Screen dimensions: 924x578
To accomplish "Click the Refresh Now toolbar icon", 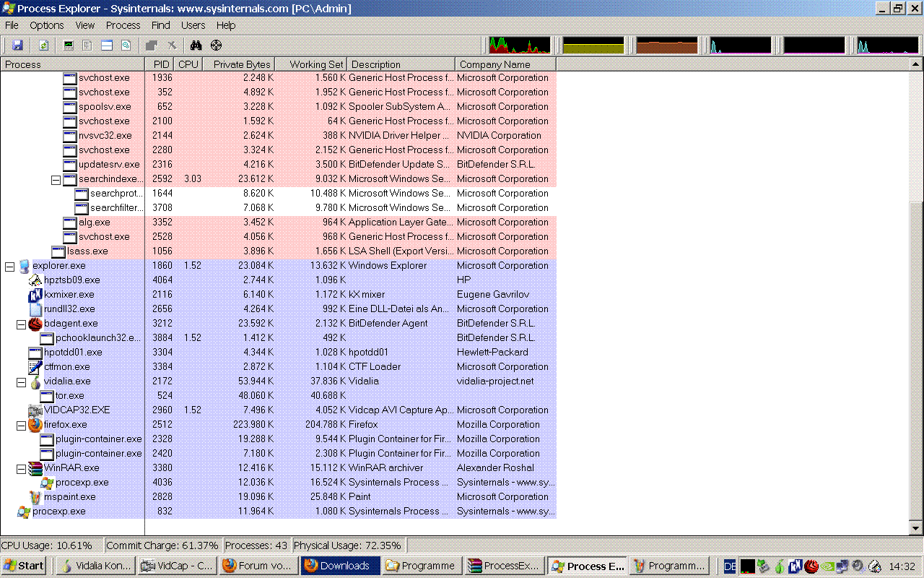I will 43,46.
